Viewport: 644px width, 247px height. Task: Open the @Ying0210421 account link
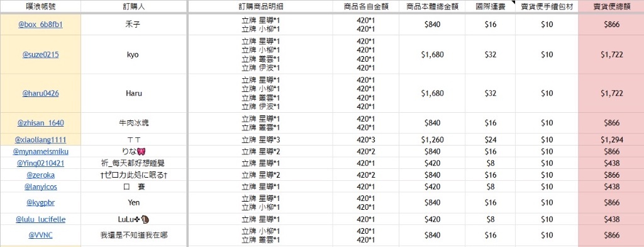point(40,163)
